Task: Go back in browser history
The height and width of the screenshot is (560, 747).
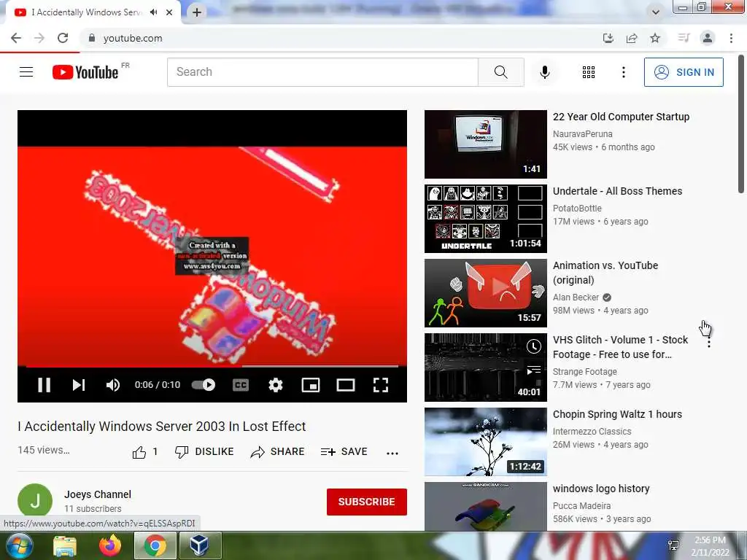Action: 16,38
